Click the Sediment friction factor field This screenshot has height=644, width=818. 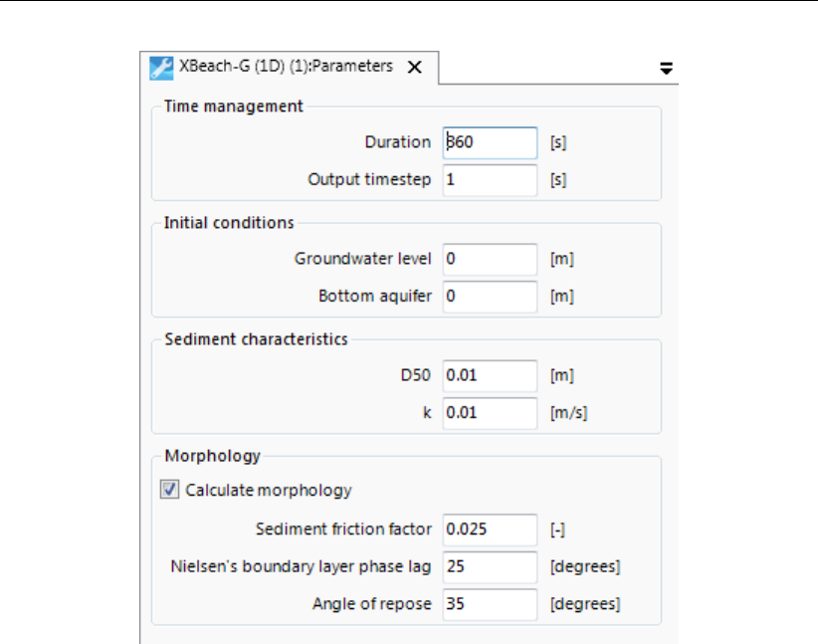490,530
